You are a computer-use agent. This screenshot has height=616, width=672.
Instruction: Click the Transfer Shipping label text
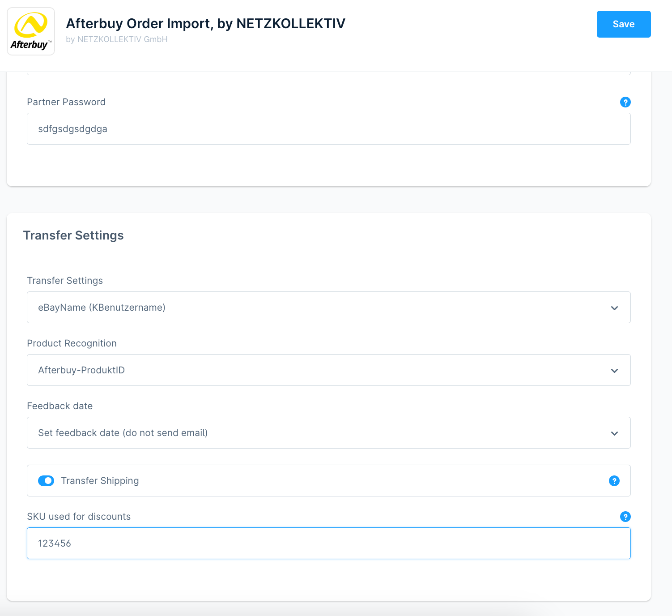pyautogui.click(x=100, y=481)
